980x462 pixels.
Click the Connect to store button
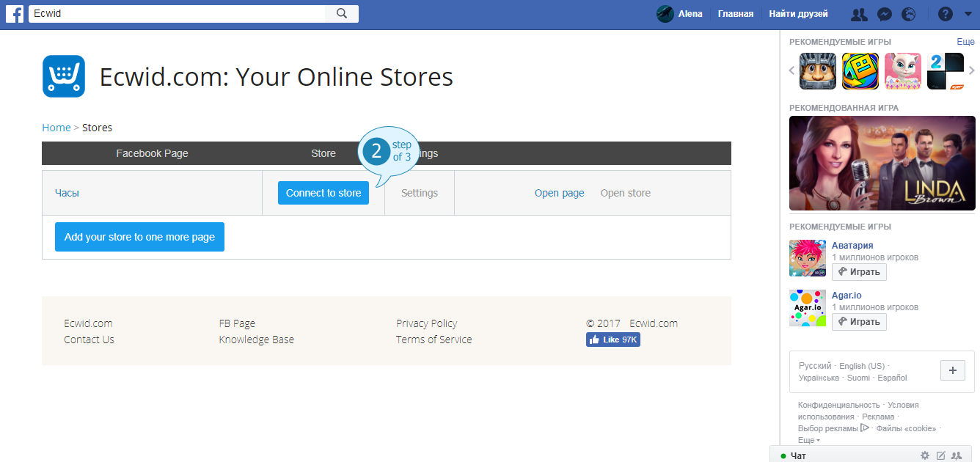(323, 193)
